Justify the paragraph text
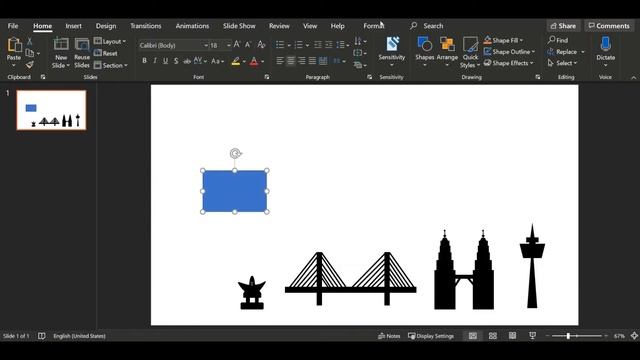The width and height of the screenshot is (640, 360). click(312, 61)
